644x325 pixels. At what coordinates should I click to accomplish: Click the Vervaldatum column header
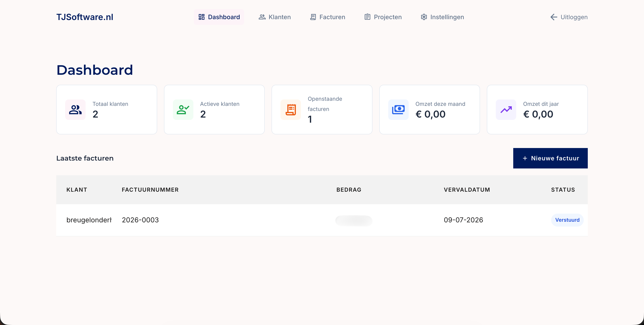click(467, 190)
